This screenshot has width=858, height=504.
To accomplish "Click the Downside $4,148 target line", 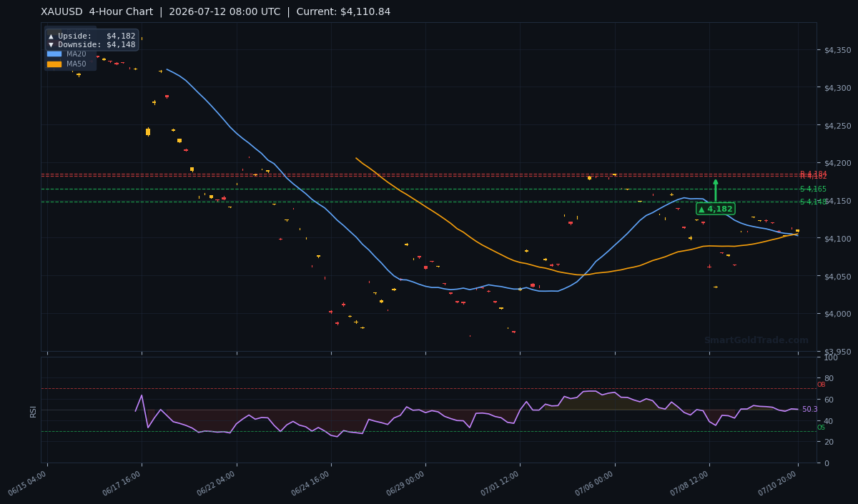I will pyautogui.click(x=92, y=44).
